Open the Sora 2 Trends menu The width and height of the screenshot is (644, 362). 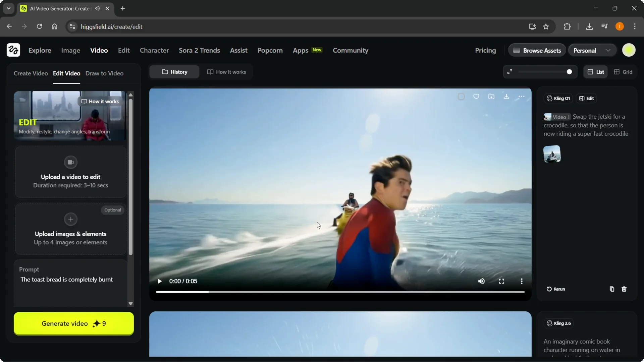coord(199,50)
